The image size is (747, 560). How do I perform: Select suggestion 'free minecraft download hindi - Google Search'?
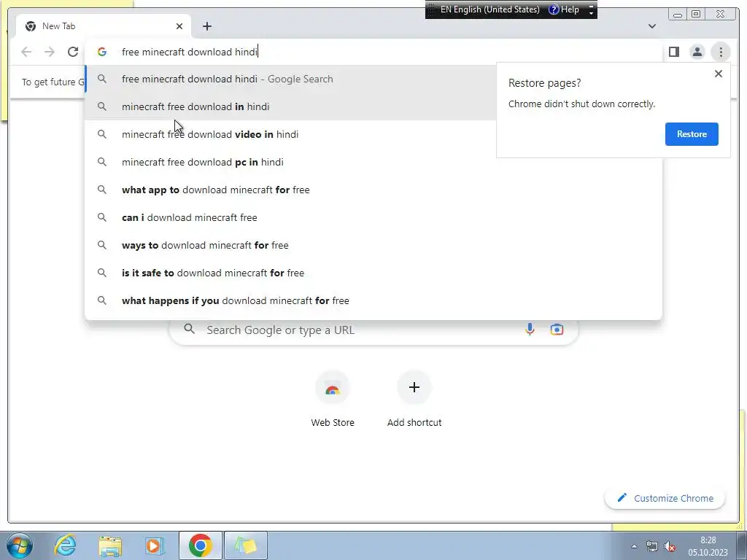pos(290,79)
